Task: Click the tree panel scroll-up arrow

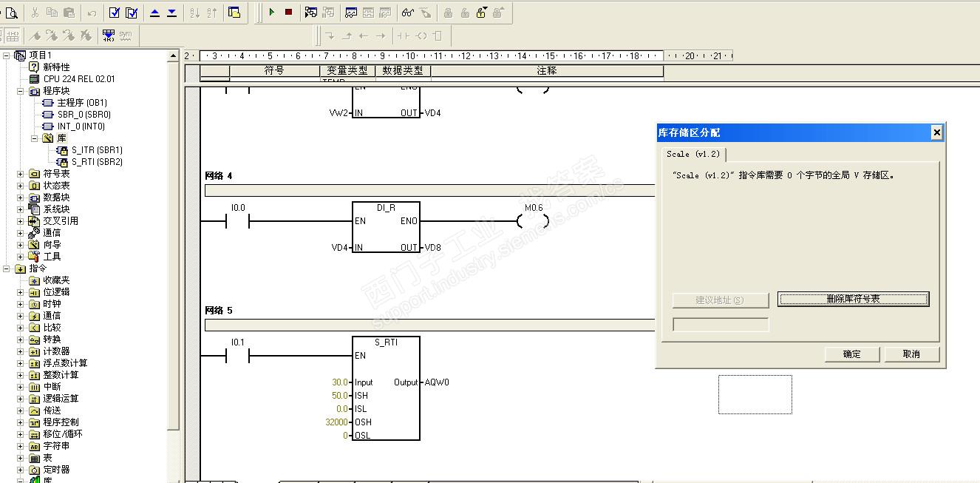Action: (174, 56)
